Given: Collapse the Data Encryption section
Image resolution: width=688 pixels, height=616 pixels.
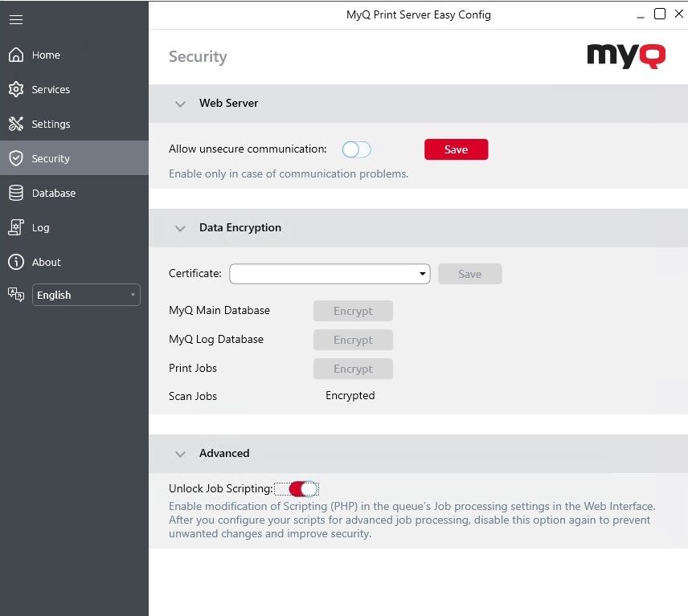Looking at the screenshot, I should tap(181, 228).
